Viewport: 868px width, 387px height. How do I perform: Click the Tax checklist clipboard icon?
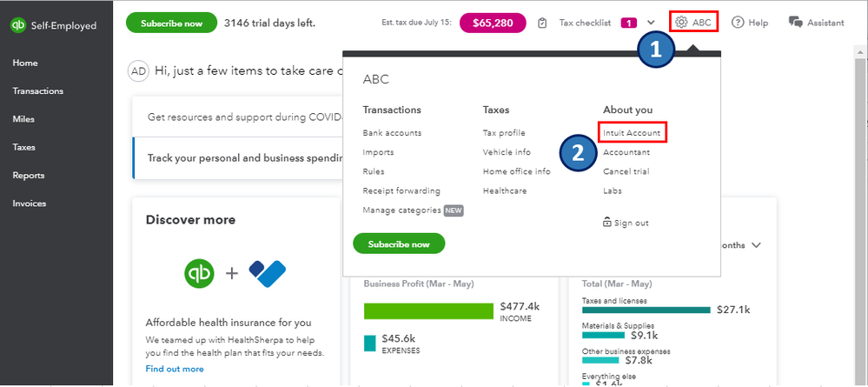(x=543, y=23)
